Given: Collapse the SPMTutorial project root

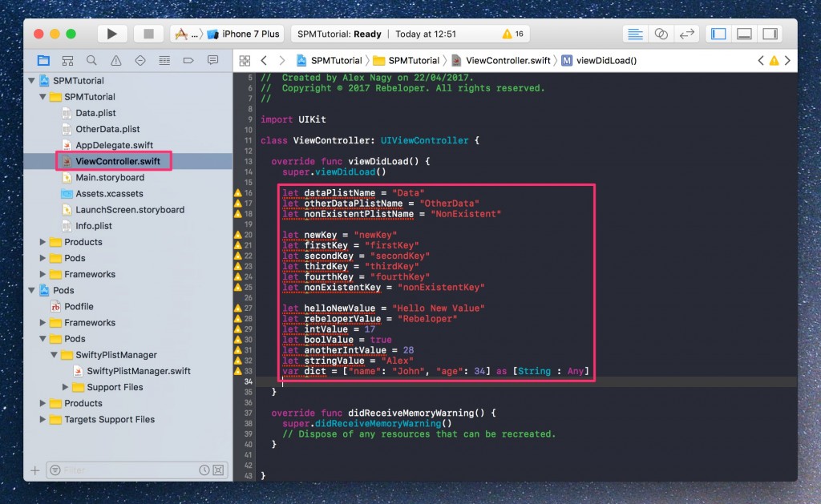Looking at the screenshot, I should [31, 81].
